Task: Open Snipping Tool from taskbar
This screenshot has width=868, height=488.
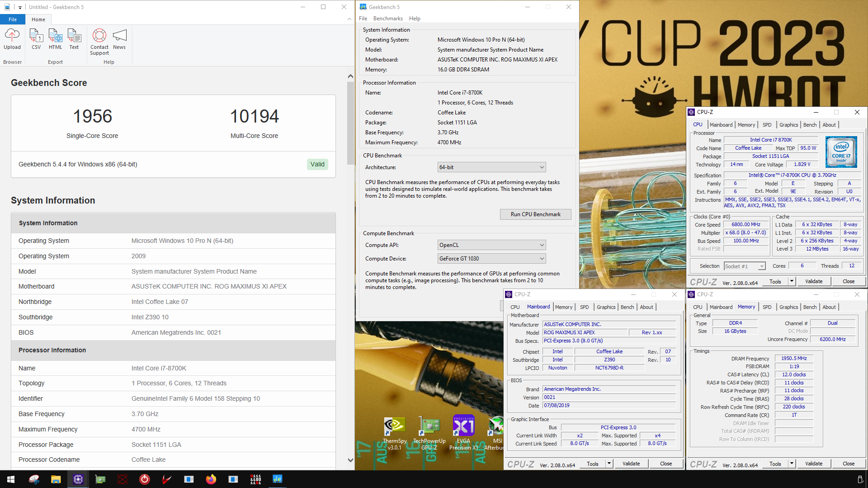Action: pos(34,479)
